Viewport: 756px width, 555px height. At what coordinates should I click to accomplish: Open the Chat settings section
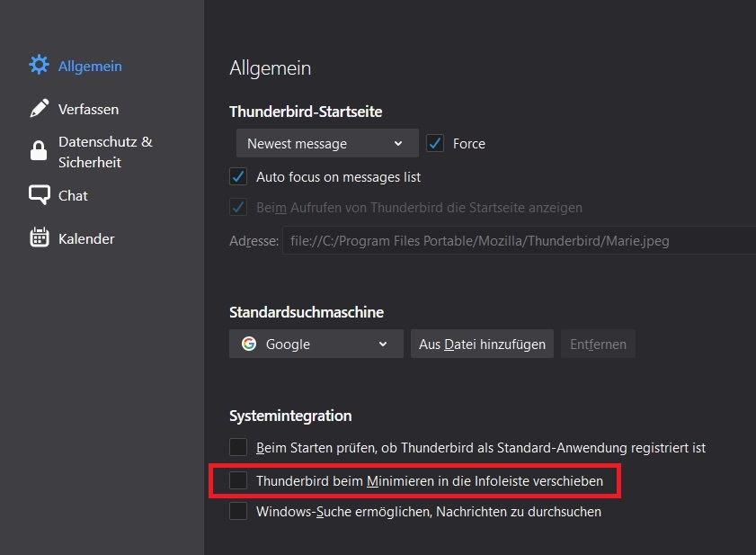(73, 195)
